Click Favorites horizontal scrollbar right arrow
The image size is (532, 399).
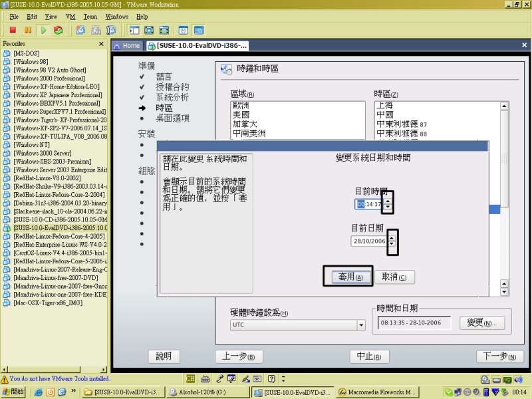[x=104, y=370]
